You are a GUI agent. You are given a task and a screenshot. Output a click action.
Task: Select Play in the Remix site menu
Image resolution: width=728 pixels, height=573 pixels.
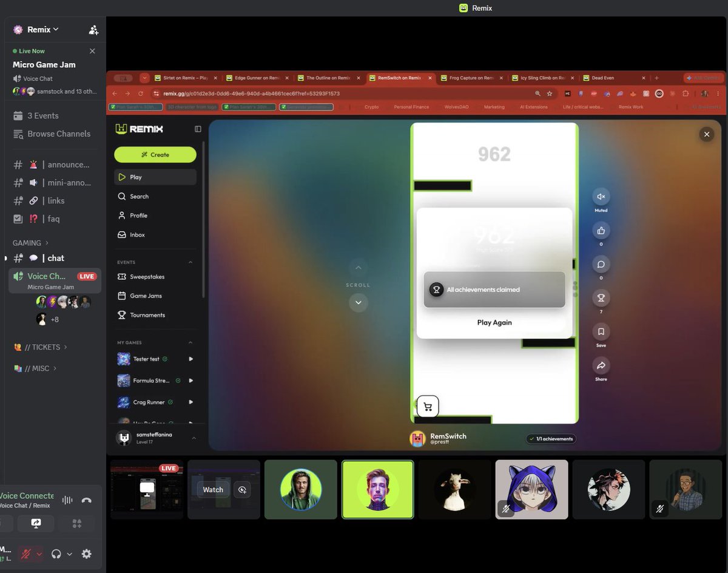click(155, 177)
